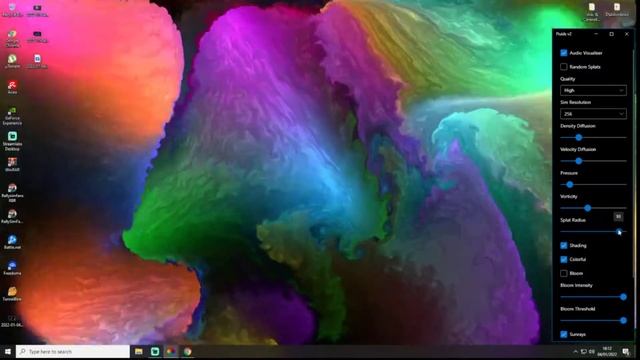Uncheck the Colorful checkbox
Screen dimensions: 640x360
tap(564, 259)
